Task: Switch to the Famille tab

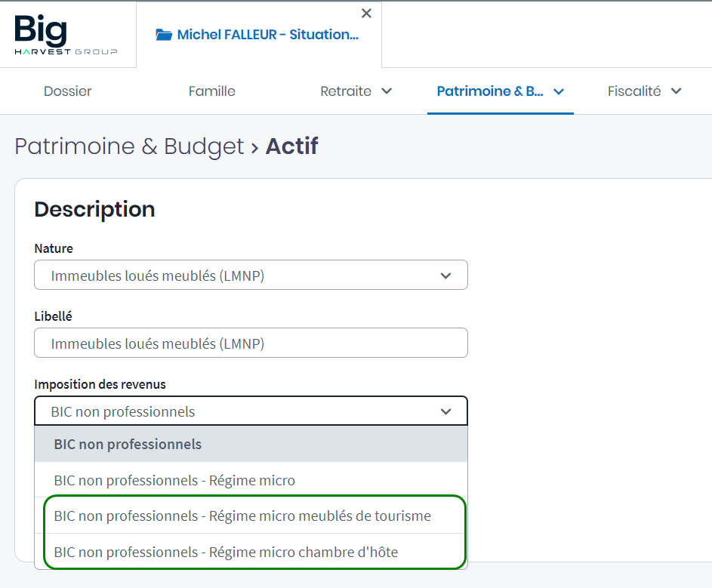Action: 211,91
